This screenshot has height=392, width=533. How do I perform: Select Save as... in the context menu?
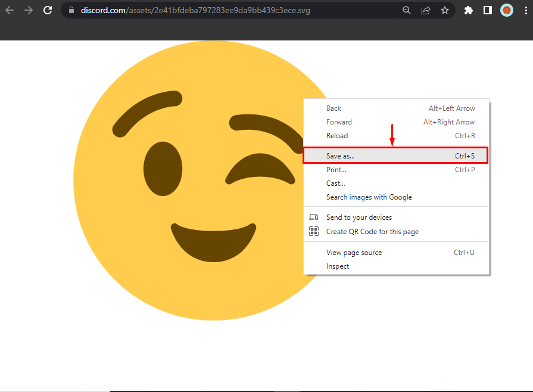pyautogui.click(x=395, y=155)
